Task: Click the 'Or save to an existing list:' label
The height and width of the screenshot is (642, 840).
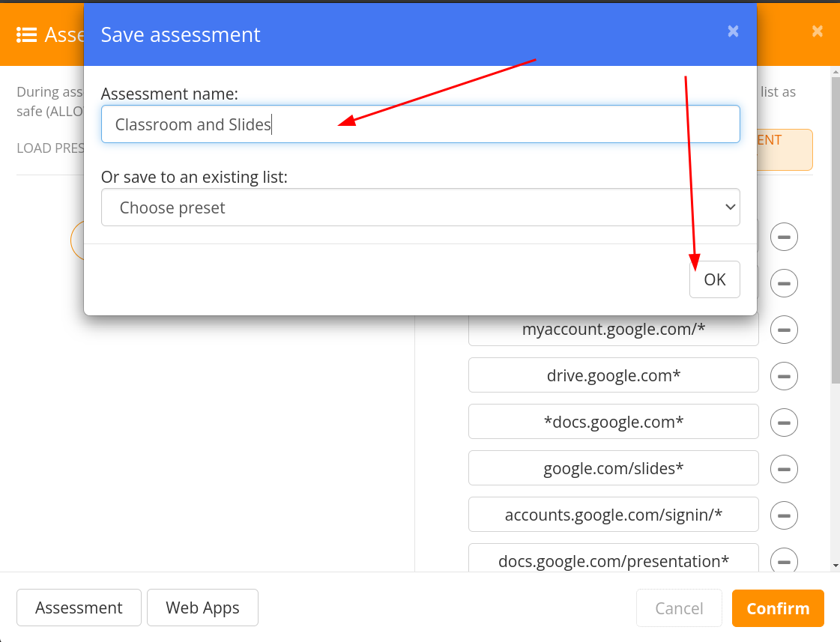Action: [x=195, y=177]
